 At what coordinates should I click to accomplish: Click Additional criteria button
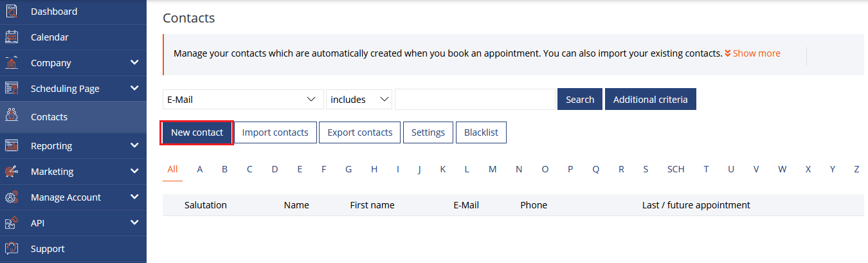[x=650, y=100]
